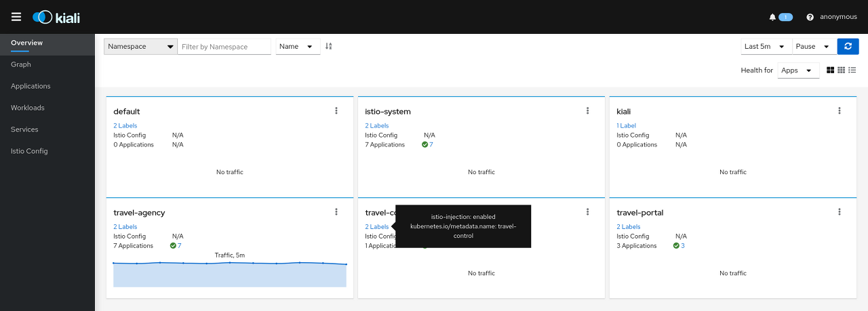868x311 pixels.
Task: Open Applications in the sidebar
Action: (47, 86)
